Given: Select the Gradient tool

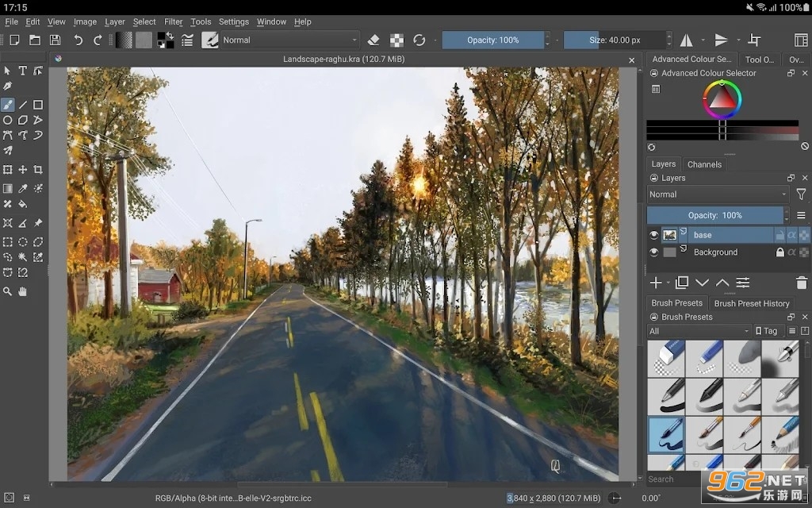Looking at the screenshot, I should (7, 188).
